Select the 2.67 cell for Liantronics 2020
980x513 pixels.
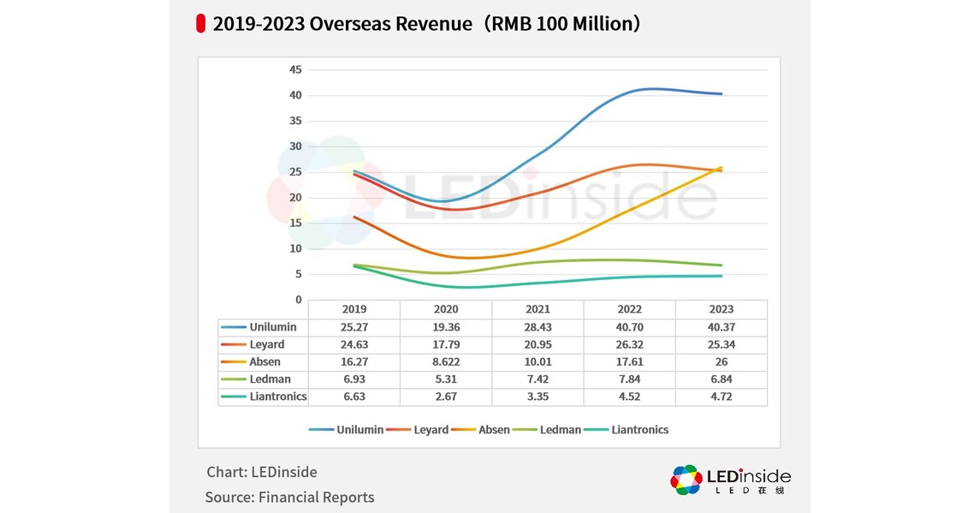click(445, 397)
